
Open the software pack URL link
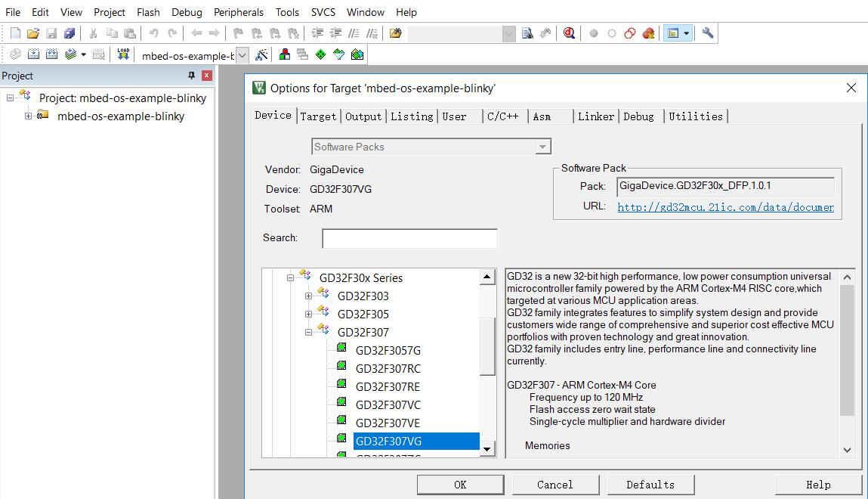click(x=725, y=207)
